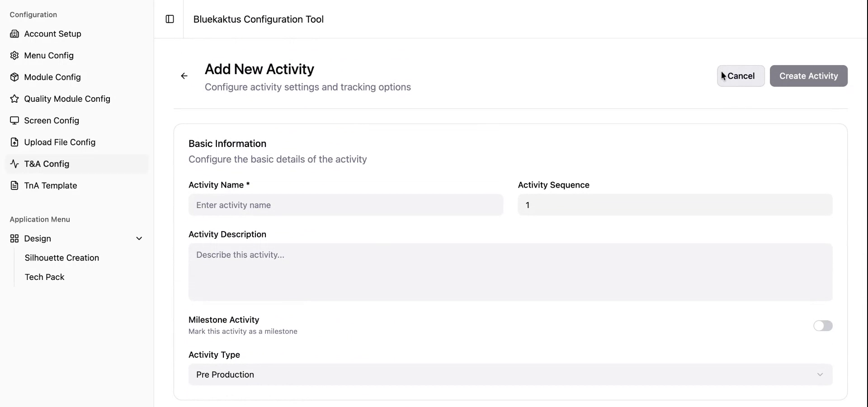The width and height of the screenshot is (868, 407).
Task: Click the Upload File Config file icon
Action: pos(14,142)
